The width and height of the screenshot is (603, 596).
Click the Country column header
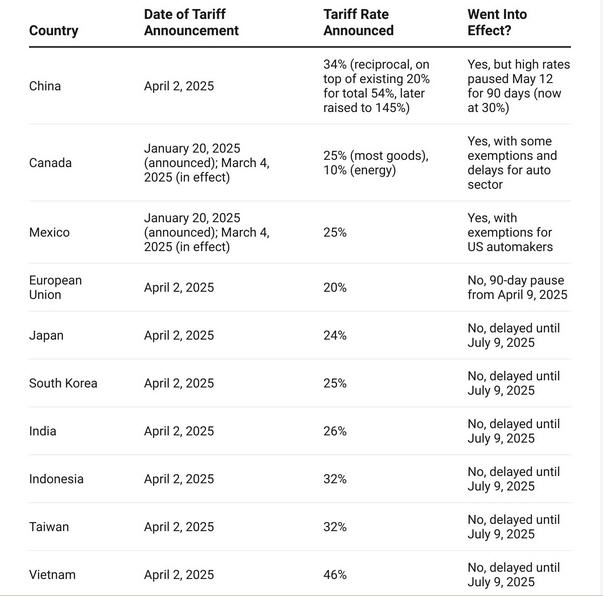pos(53,30)
